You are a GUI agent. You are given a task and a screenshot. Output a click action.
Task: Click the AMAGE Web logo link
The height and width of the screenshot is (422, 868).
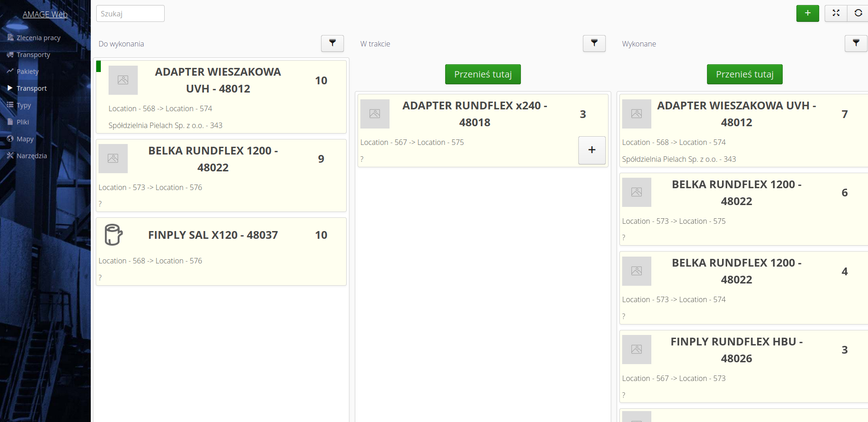45,14
